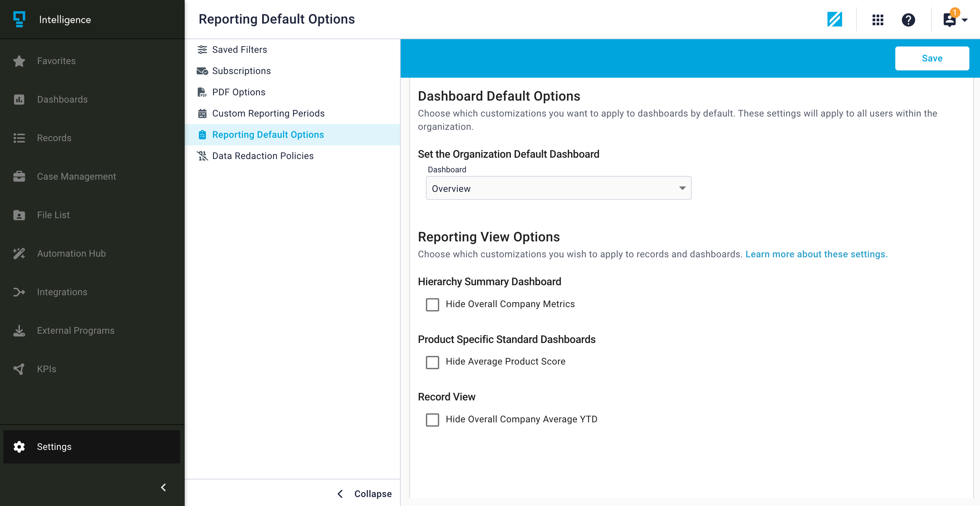Image resolution: width=980 pixels, height=506 pixels.
Task: Check Hide Overall Company Average YTD
Action: click(433, 420)
